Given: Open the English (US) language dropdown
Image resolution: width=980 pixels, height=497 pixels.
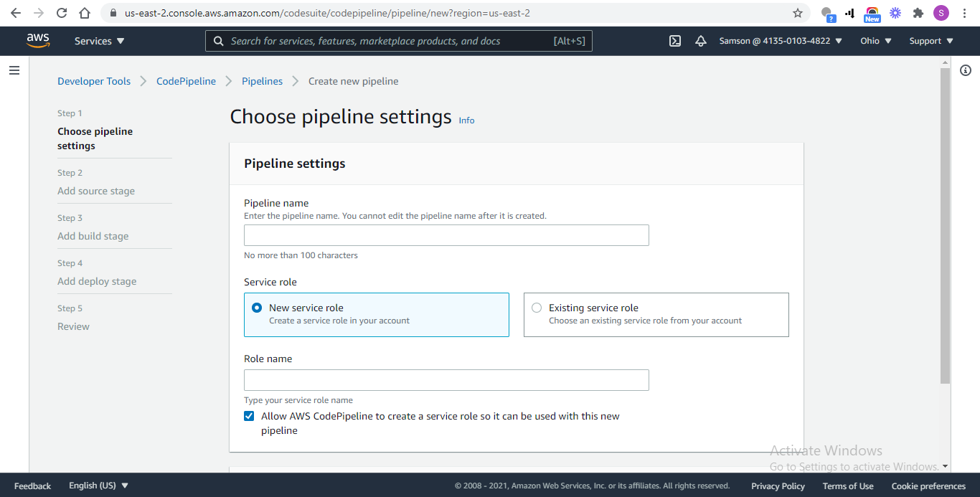Looking at the screenshot, I should 98,486.
